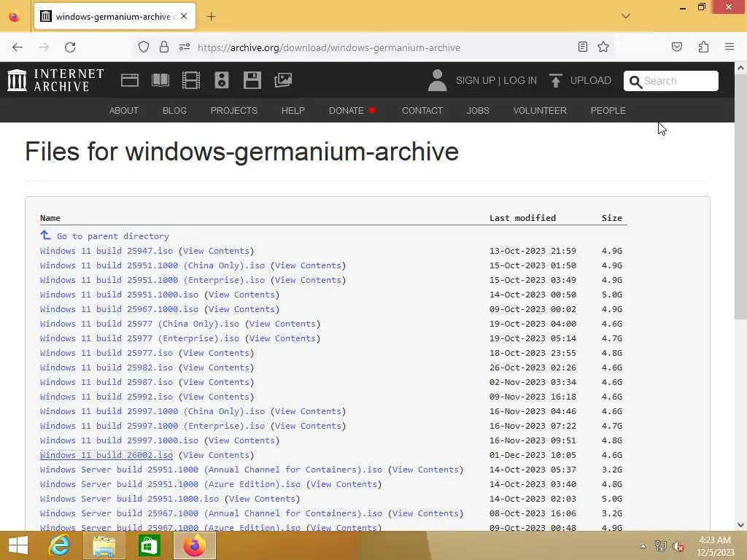Click the taskbar clock 4:23 AM
Screen dimensions: 747x560
[715, 540]
